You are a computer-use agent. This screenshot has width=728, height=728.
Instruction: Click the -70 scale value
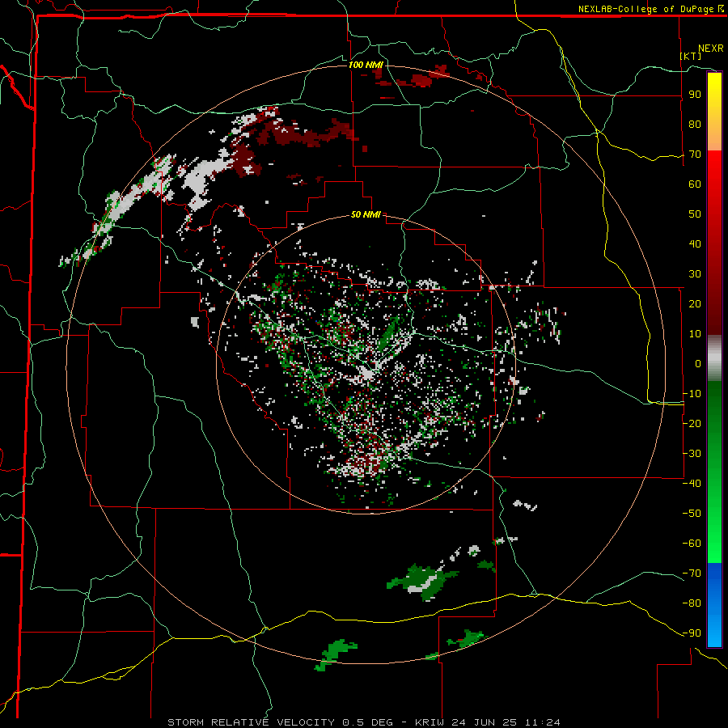tap(692, 574)
